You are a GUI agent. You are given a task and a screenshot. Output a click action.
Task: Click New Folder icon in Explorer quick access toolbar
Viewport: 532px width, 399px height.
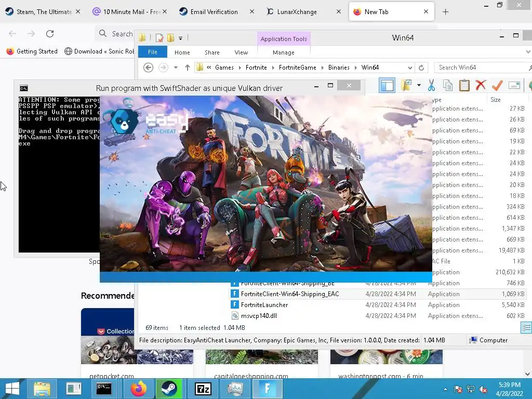[170, 38]
